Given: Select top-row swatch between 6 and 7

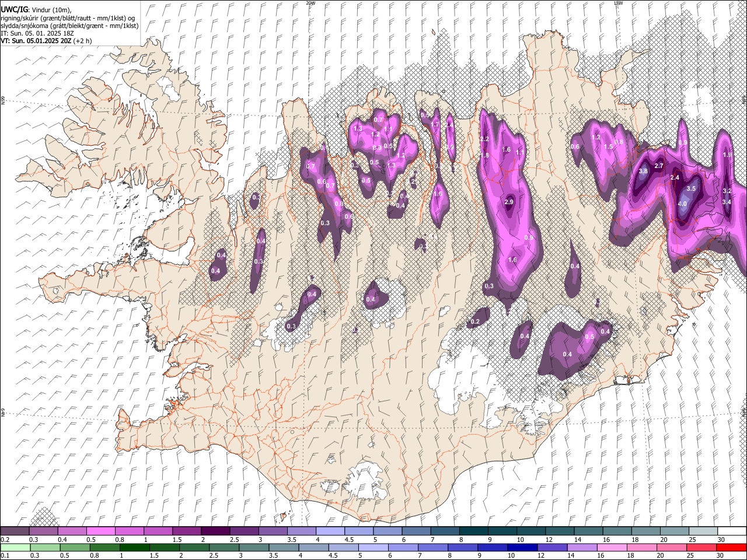Looking at the screenshot, I should [416, 531].
